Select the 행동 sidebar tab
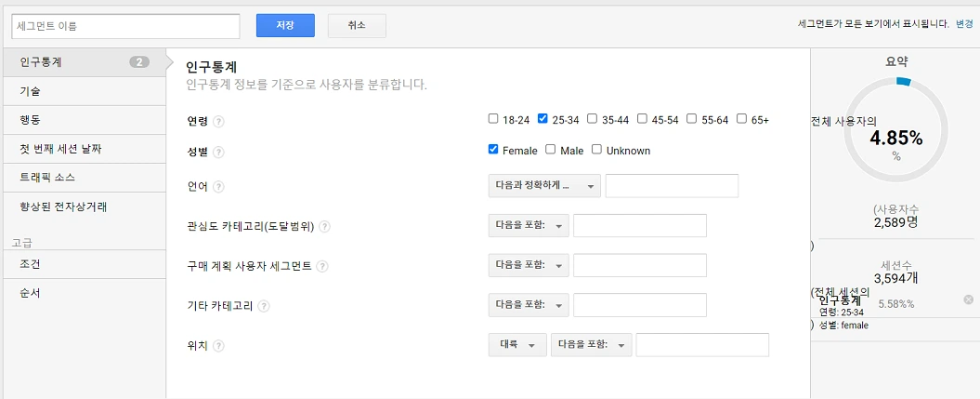 coord(83,120)
